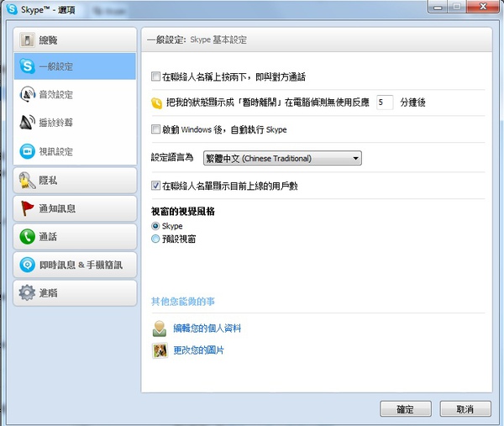
Task: Click the chat bubble icon for 即時訊息 & 手機簡訊
Action: point(28,265)
